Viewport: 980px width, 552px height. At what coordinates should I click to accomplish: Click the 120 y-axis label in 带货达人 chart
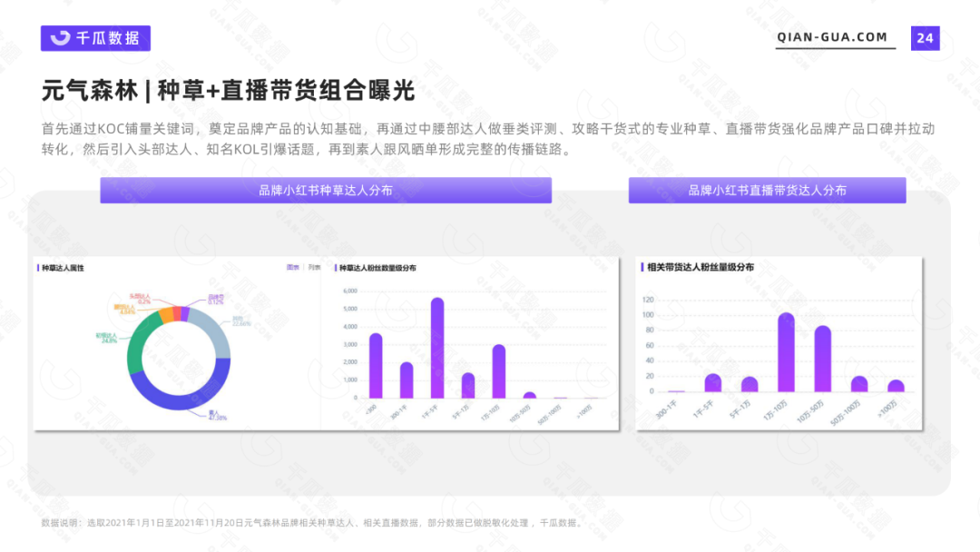648,301
